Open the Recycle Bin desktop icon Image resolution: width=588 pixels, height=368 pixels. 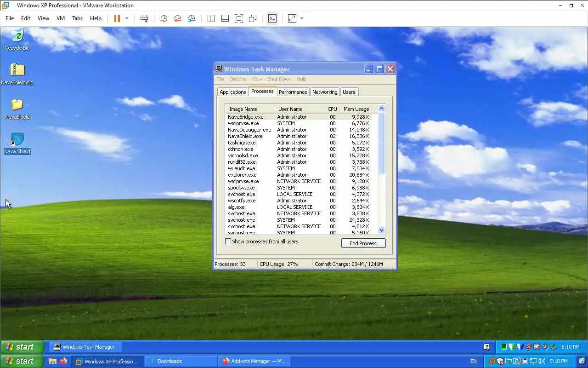pyautogui.click(x=17, y=39)
